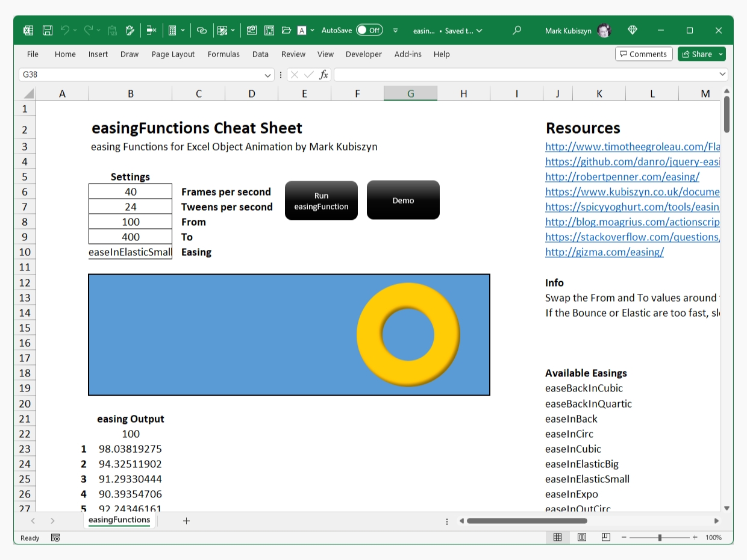Click the Search magnifier in the title bar
This screenshot has height=560, width=747.
pos(516,30)
